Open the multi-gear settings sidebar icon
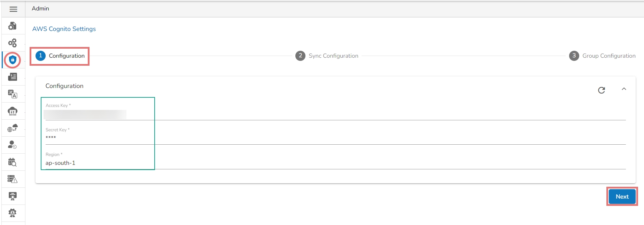 click(x=13, y=43)
